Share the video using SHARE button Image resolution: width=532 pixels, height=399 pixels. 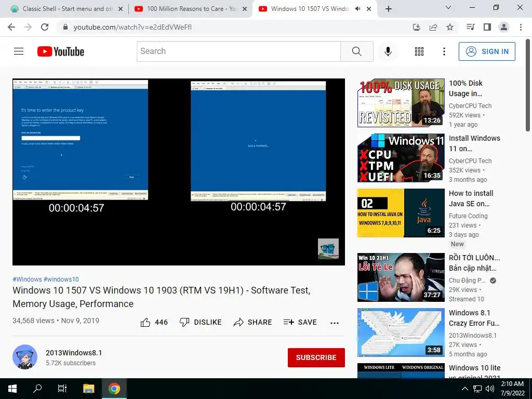[x=253, y=322]
